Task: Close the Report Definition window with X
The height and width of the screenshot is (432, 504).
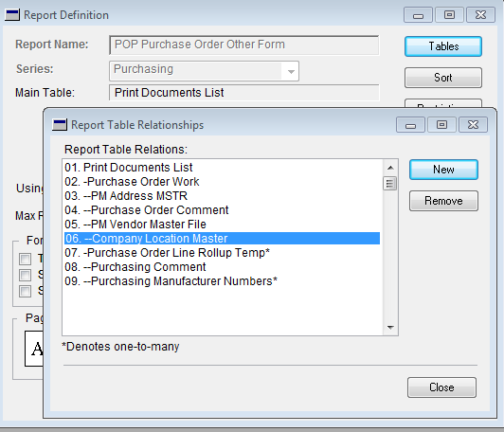Action: 480,15
